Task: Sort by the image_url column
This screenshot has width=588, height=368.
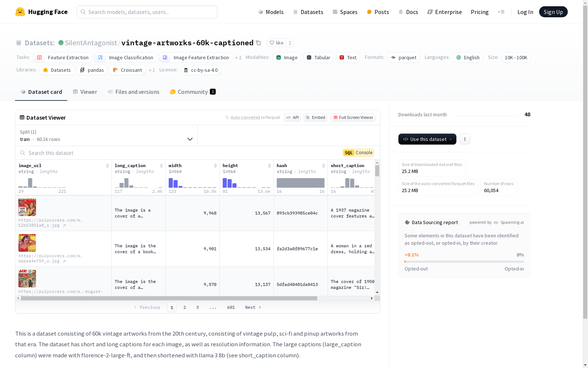Action: pyautogui.click(x=107, y=166)
